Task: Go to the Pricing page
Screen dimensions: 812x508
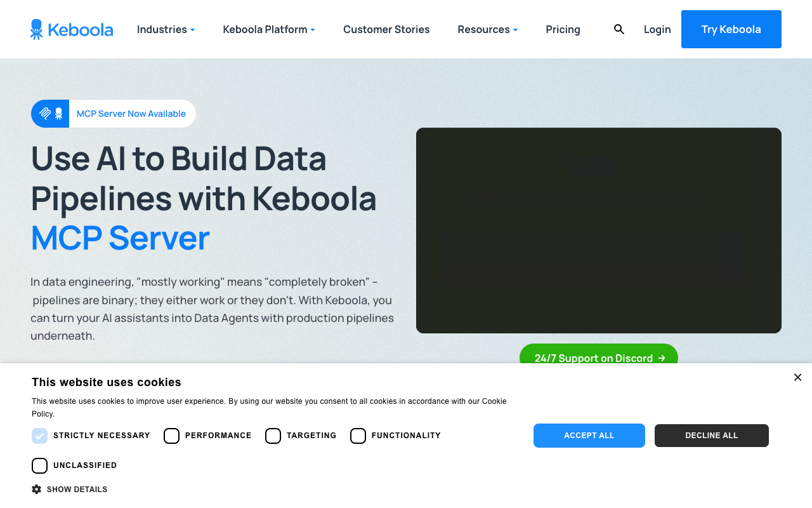Action: click(x=563, y=29)
